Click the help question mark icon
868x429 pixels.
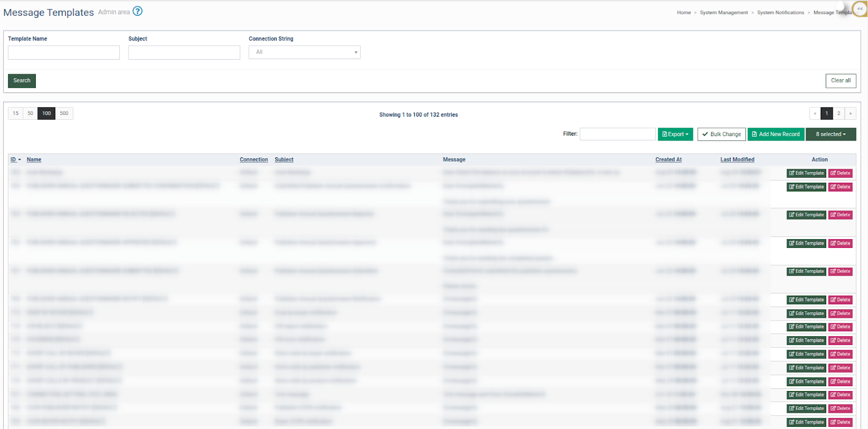pyautogui.click(x=138, y=11)
